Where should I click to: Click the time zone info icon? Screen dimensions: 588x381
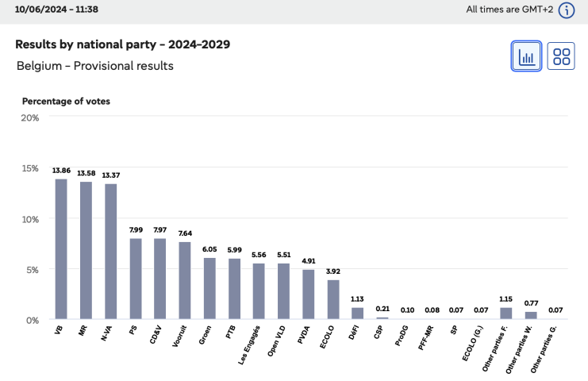[566, 10]
